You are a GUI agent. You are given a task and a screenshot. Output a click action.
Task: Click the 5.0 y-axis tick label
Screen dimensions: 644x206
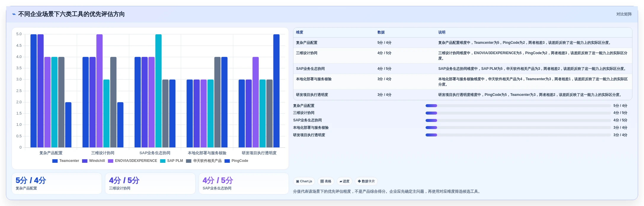(x=19, y=34)
